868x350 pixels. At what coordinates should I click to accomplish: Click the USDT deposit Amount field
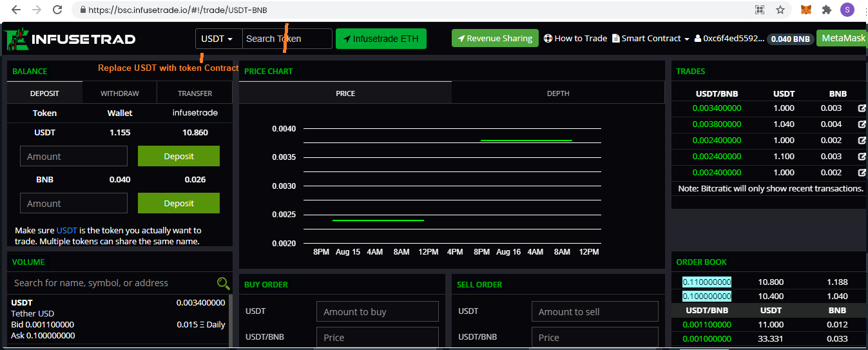[73, 156]
